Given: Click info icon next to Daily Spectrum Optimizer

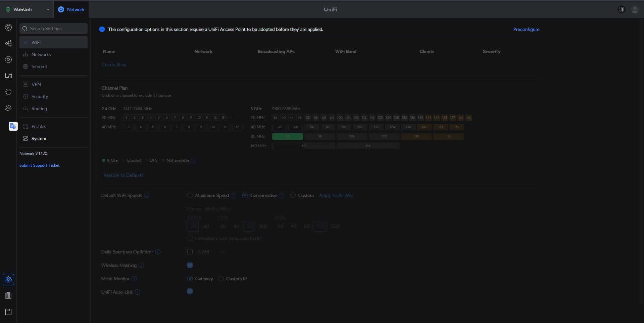Looking at the screenshot, I should (x=158, y=252).
